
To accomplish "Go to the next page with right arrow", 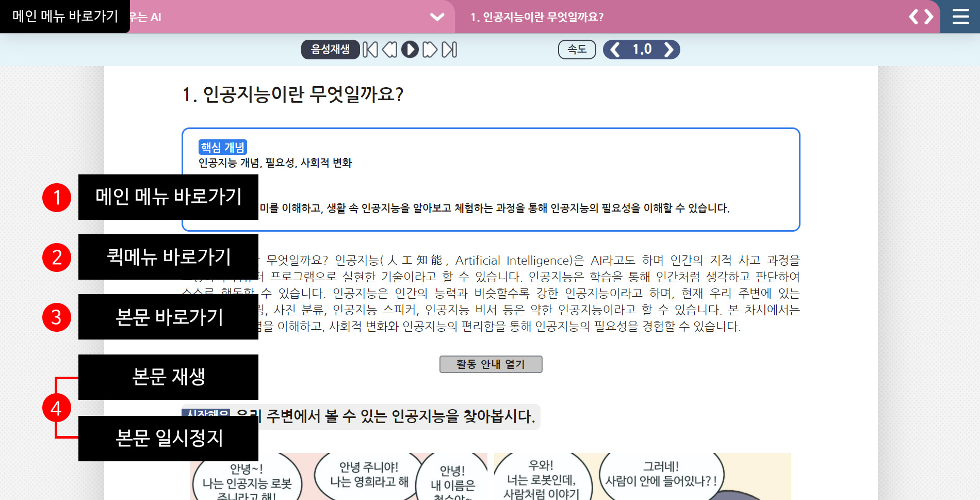I will (x=929, y=17).
